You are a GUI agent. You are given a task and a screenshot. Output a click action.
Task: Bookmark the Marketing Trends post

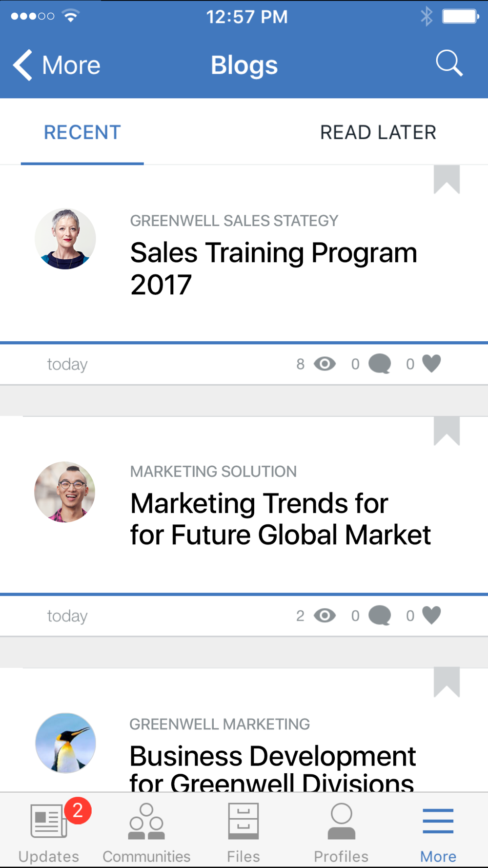tap(447, 431)
